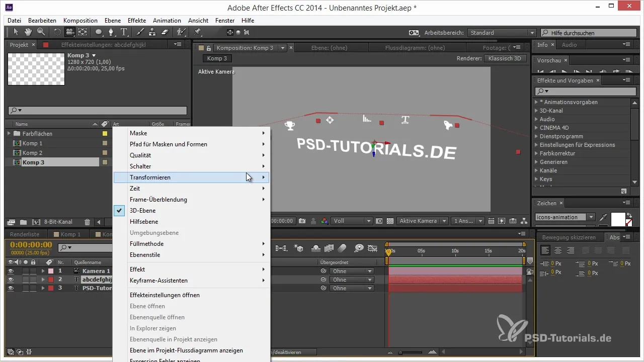644x362 pixels.
Task: Open Transformieren submenu
Action: point(191,177)
